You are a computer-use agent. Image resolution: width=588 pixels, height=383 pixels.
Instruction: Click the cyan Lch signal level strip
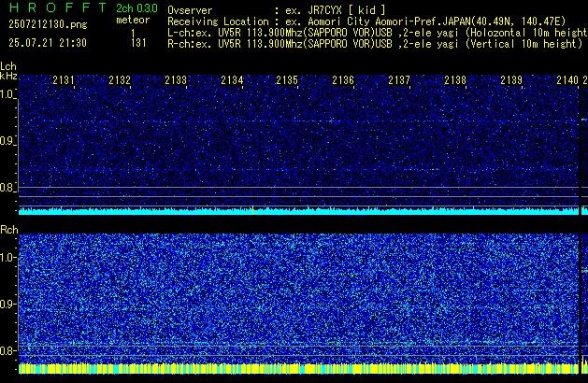pos(298,211)
